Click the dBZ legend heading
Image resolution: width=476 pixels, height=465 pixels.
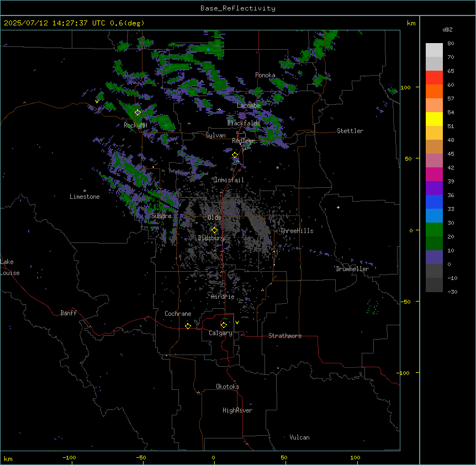(x=447, y=29)
